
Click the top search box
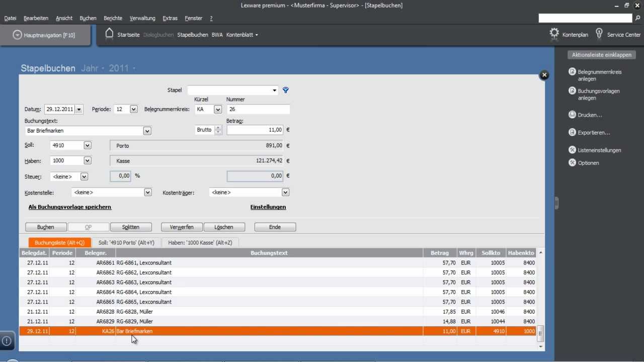pyautogui.click(x=586, y=18)
